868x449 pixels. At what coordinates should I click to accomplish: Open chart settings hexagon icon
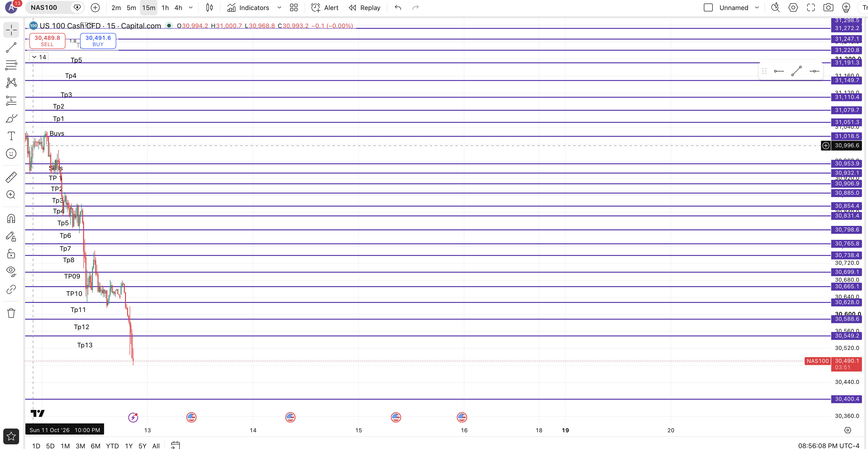pos(793,7)
